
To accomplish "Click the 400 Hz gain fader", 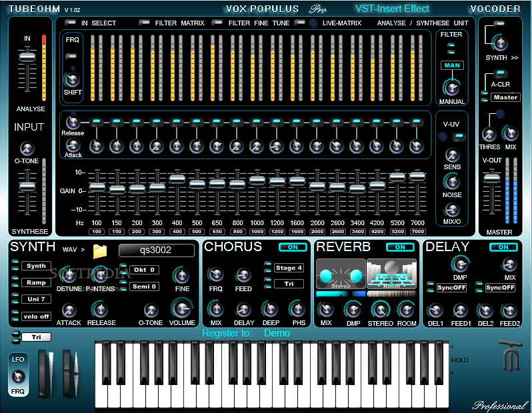I will (x=177, y=179).
